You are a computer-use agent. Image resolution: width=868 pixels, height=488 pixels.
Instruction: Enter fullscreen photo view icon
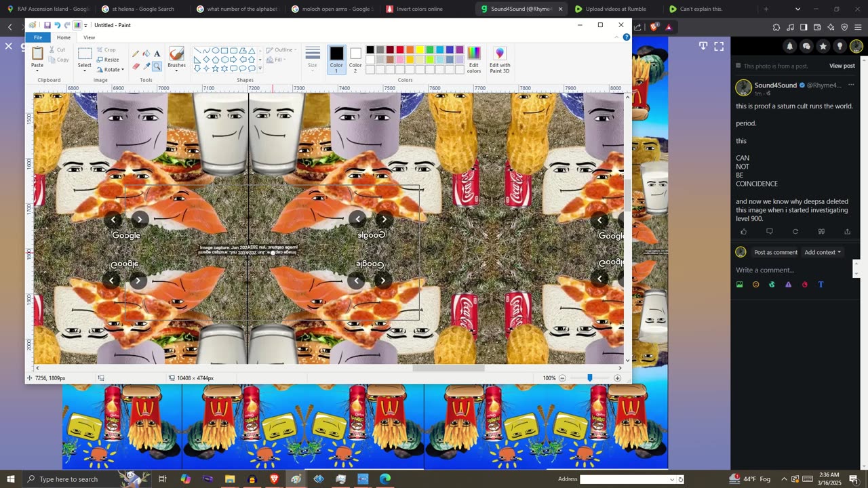719,46
